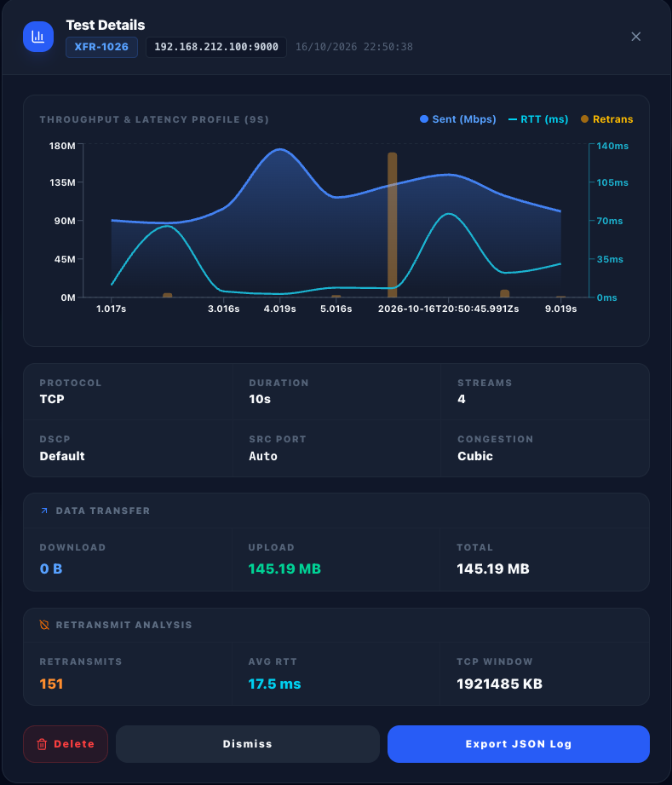
Task: Click the XFR-1026 test ID badge
Action: pos(101,47)
